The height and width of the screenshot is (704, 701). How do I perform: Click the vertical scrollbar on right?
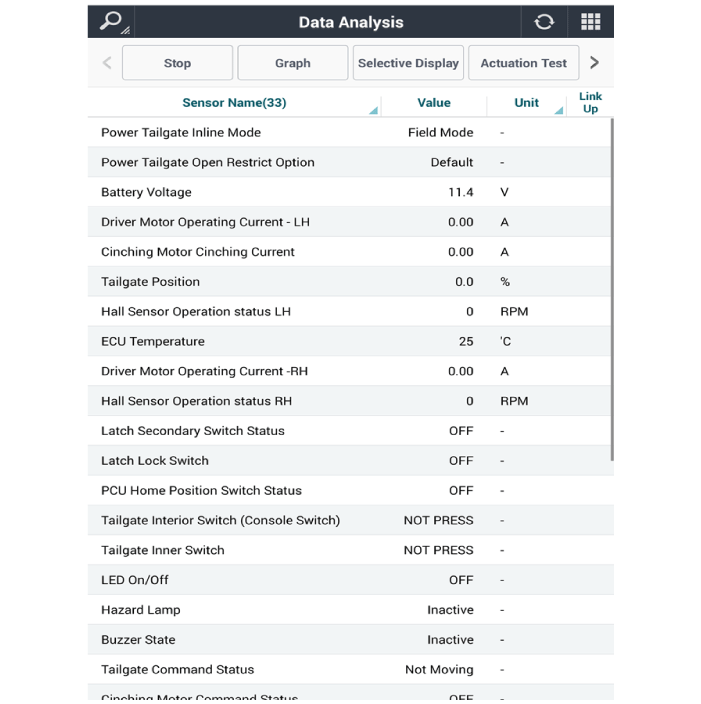click(x=611, y=290)
